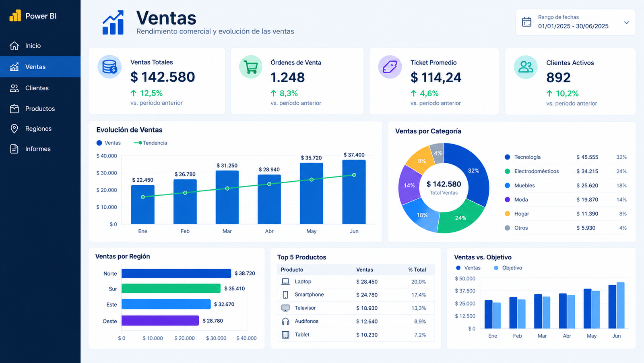Select the Norte bar in Ventas por Región
644x363 pixels.
click(176, 273)
